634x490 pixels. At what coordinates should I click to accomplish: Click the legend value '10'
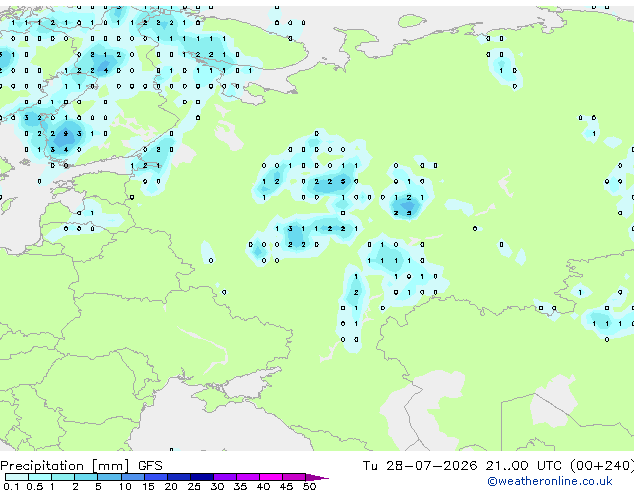click(125, 486)
